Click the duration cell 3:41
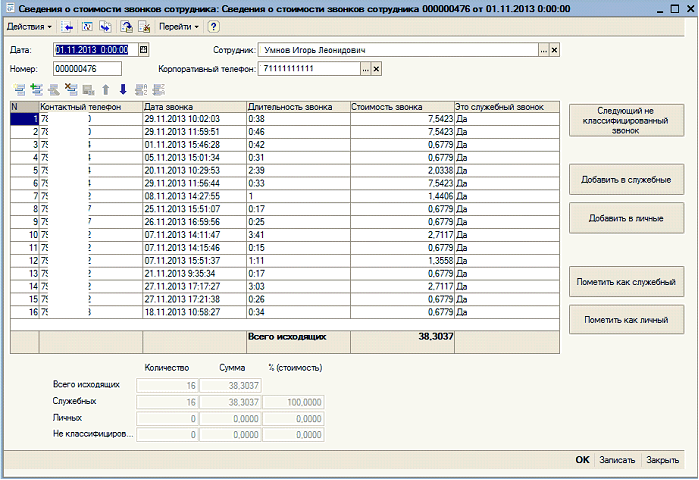This screenshot has width=699, height=480. [299, 235]
